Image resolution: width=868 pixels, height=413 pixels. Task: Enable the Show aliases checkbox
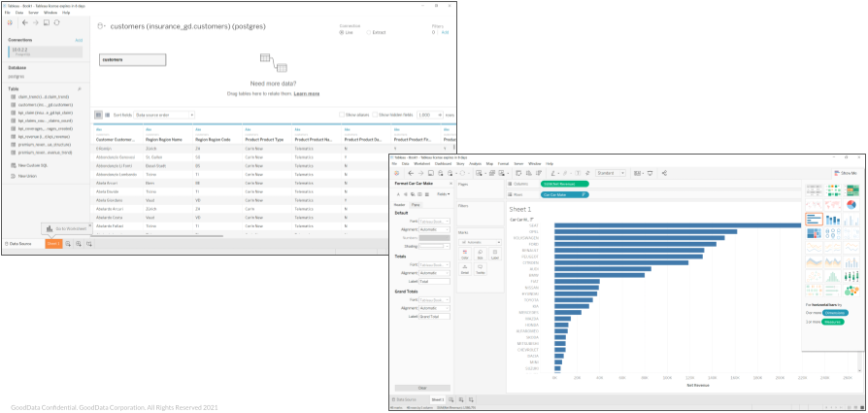pyautogui.click(x=342, y=115)
